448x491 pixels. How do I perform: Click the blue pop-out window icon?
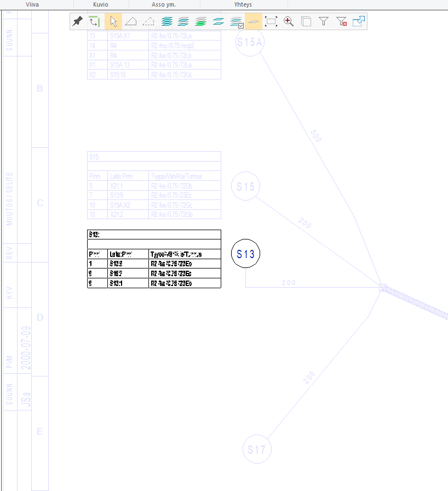pyautogui.click(x=359, y=21)
